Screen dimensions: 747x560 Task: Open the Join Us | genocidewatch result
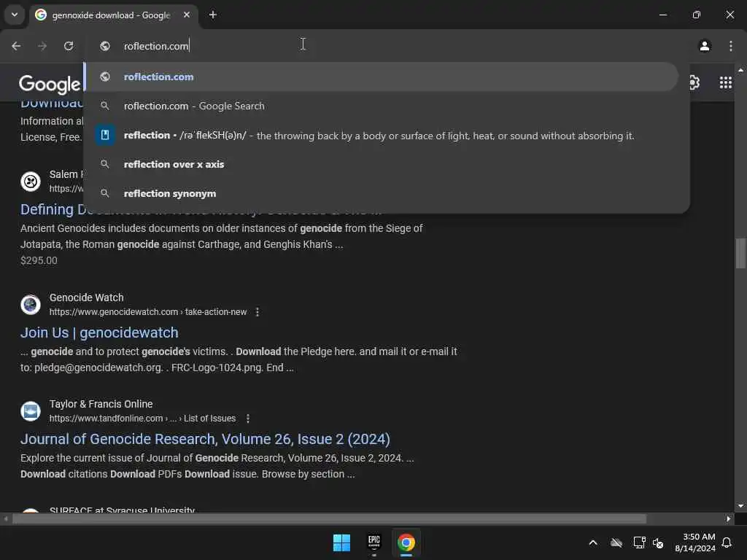99,332
